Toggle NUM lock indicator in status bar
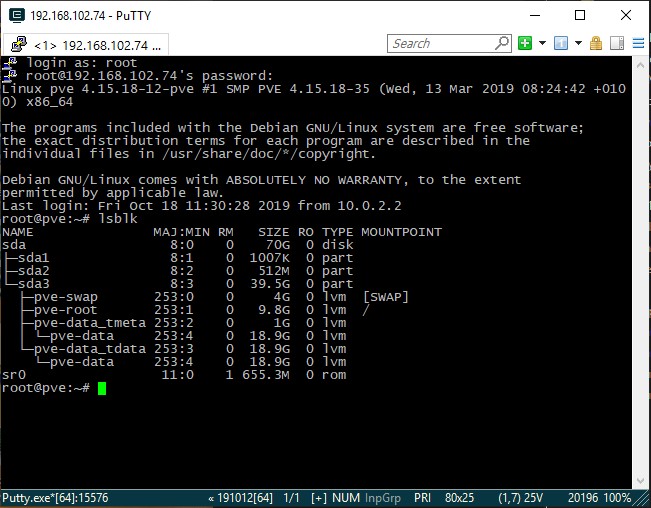This screenshot has width=651, height=508. click(346, 498)
